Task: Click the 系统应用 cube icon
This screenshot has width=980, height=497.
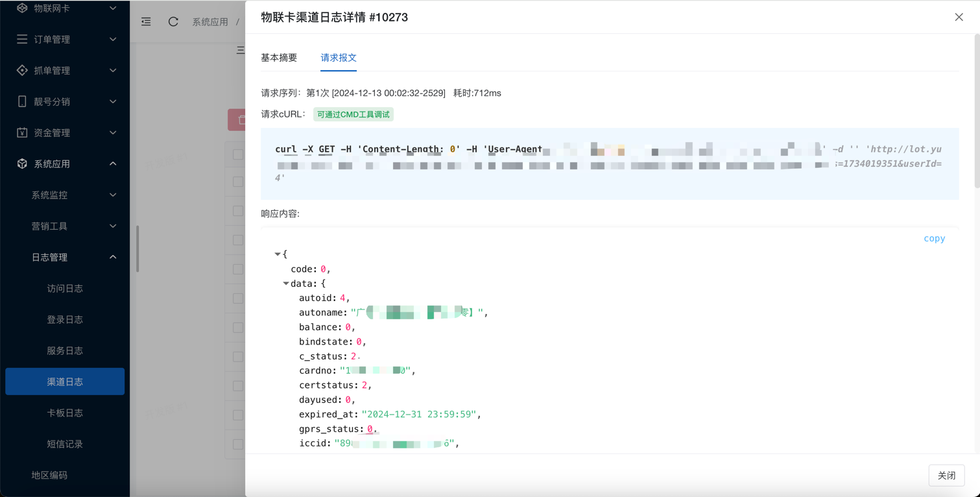Action: pyautogui.click(x=22, y=164)
